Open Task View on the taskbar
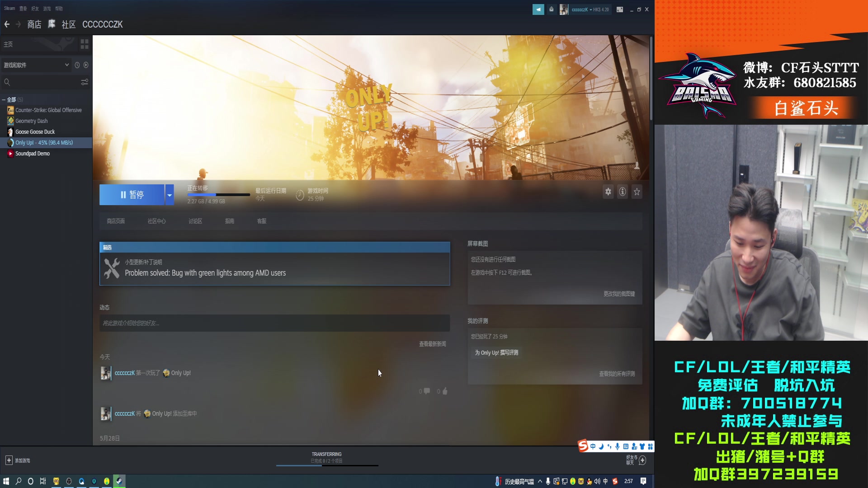 tap(43, 481)
